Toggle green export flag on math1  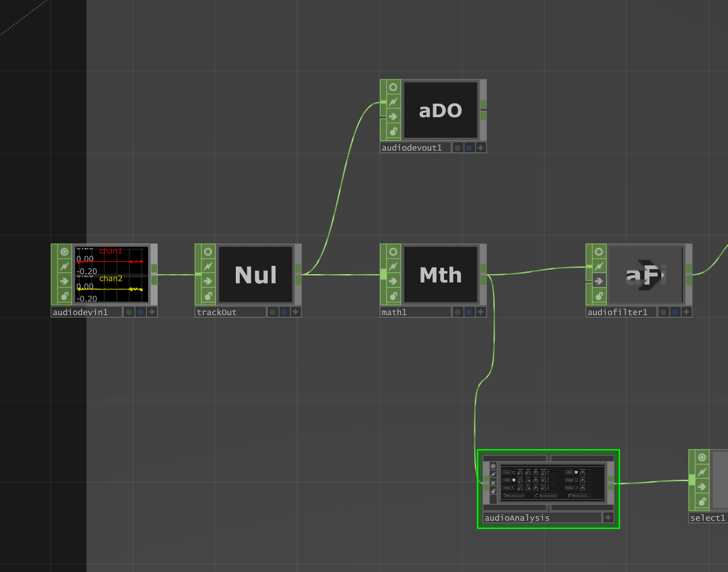(458, 312)
